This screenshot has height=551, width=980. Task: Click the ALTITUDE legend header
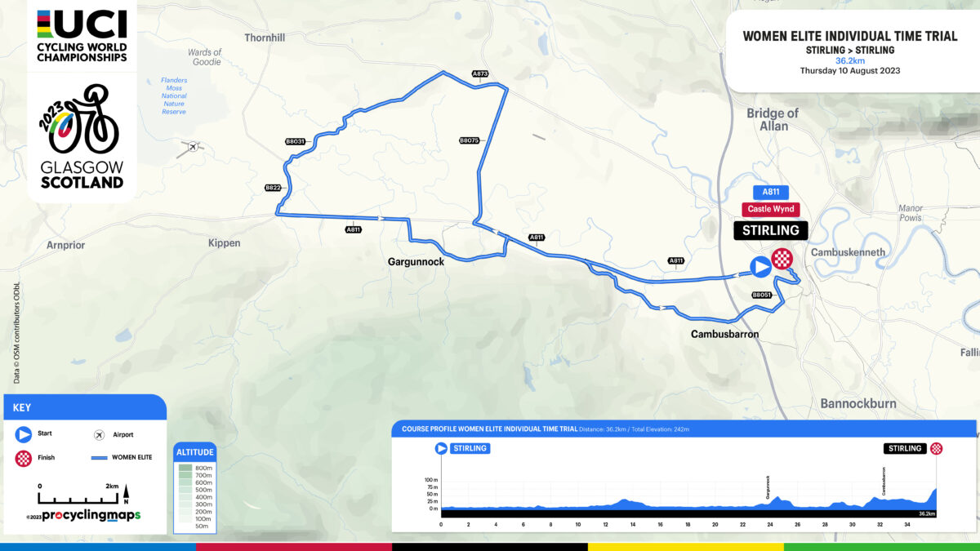[x=195, y=452]
